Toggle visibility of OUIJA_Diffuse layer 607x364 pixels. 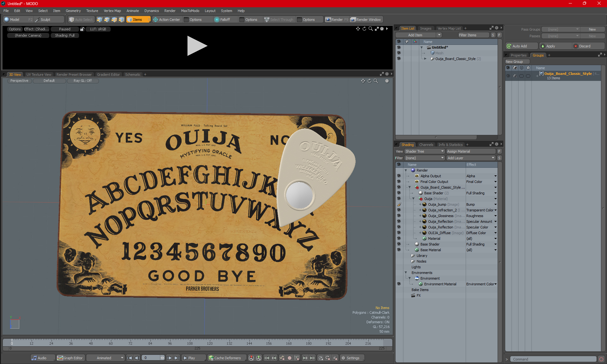(x=399, y=233)
